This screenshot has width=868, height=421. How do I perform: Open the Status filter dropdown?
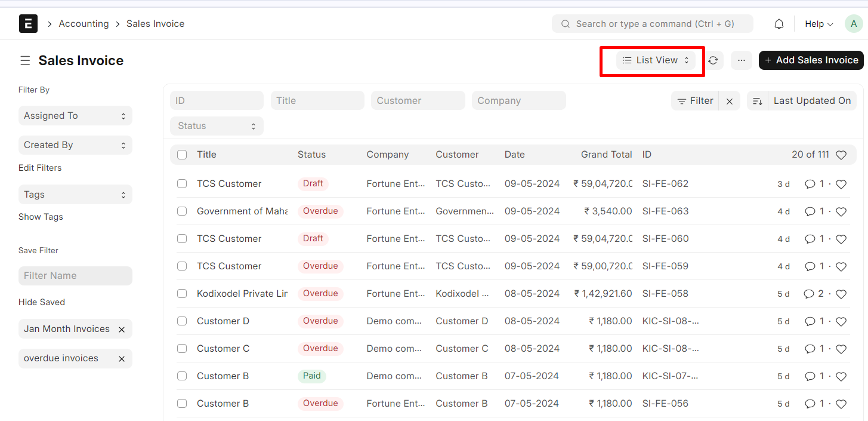pos(217,126)
